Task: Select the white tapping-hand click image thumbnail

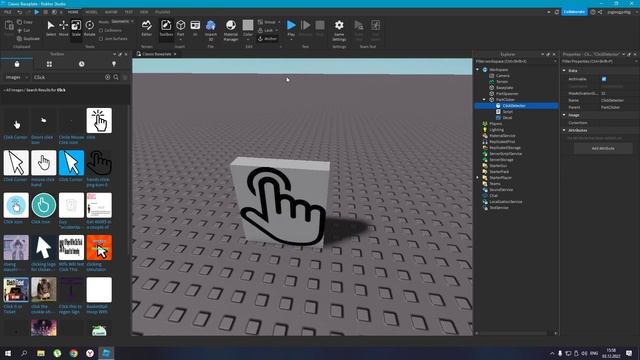Action: click(x=99, y=120)
